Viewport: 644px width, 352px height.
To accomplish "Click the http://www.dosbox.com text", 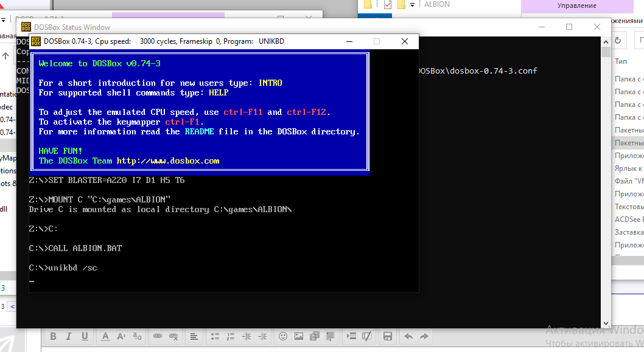I will coord(168,161).
